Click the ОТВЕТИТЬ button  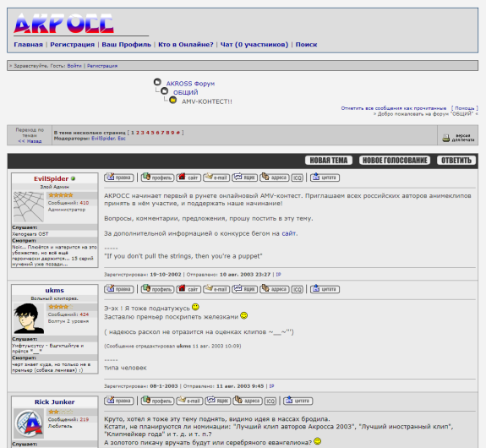coord(456,161)
